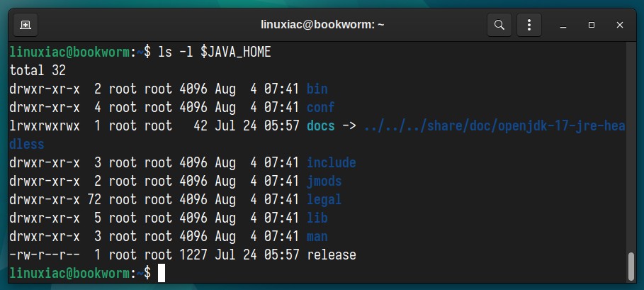Click the jmods directory name

click(324, 181)
